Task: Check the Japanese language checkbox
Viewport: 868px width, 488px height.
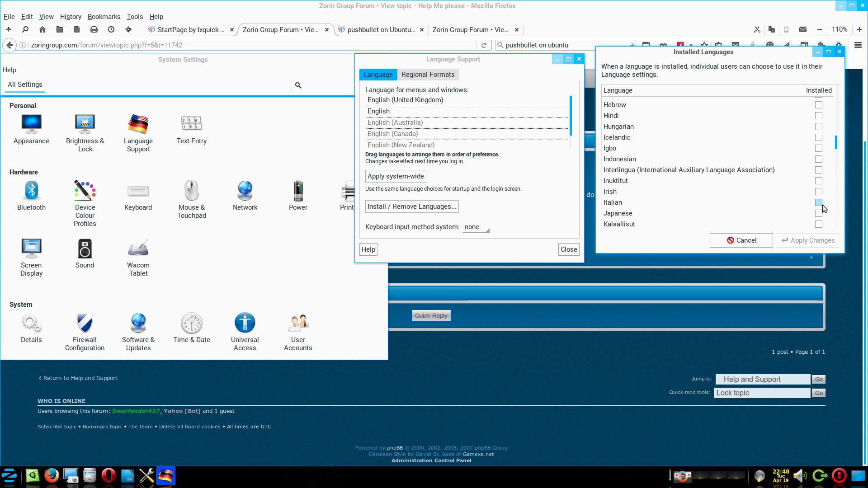Action: pos(818,213)
